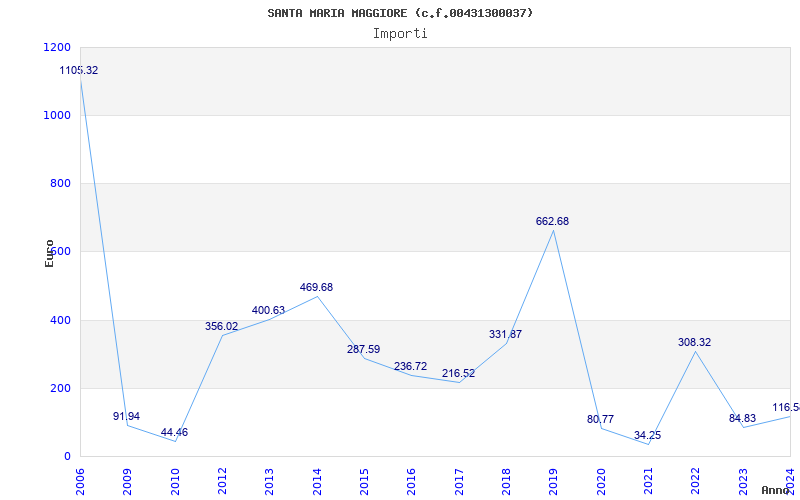Click the 400.63 data point label
Viewport: 800px width, 500px height.
click(268, 310)
